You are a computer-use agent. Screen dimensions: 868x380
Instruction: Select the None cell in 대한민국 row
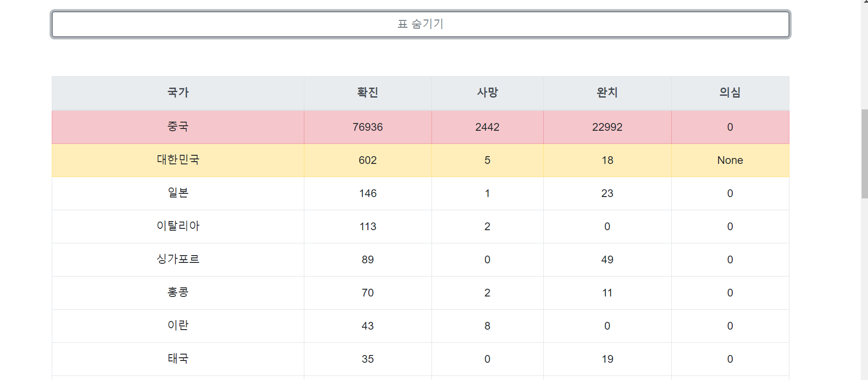coord(730,160)
